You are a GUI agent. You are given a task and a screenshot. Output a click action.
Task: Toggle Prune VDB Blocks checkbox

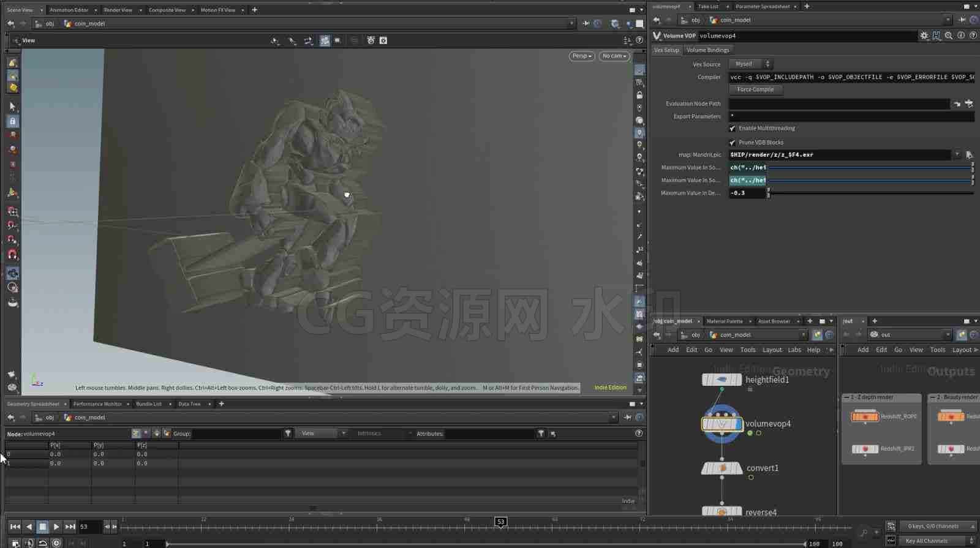click(733, 143)
